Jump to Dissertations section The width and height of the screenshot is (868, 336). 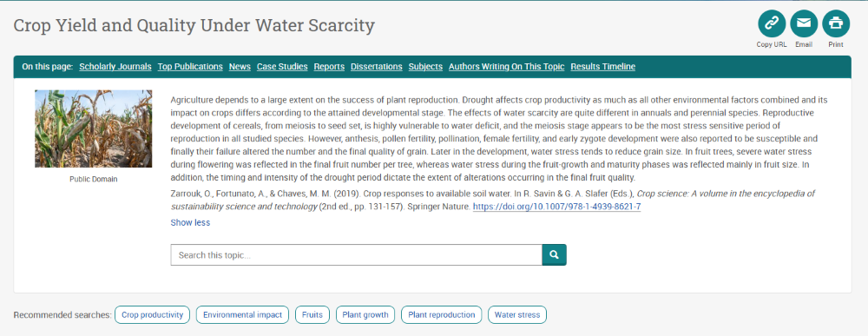click(377, 67)
